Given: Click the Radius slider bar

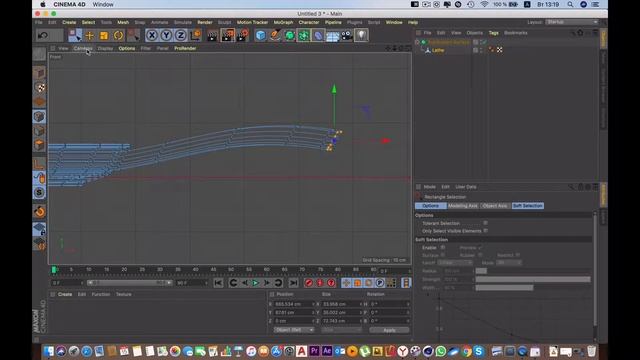Looking at the screenshot, I should tap(533, 271).
